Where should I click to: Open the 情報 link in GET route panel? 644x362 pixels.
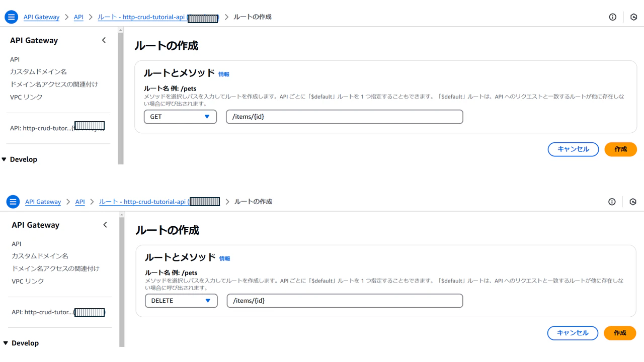(224, 74)
